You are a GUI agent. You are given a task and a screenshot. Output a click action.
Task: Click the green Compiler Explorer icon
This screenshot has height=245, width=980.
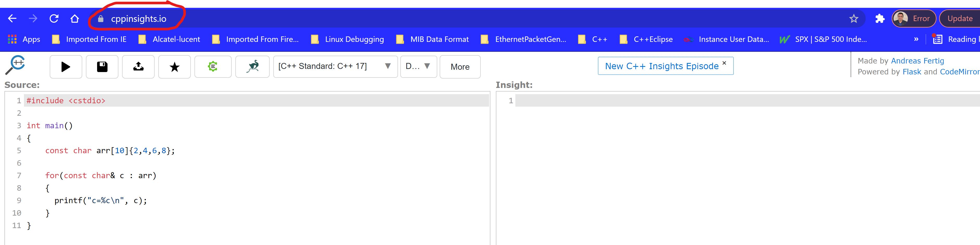pyautogui.click(x=213, y=67)
